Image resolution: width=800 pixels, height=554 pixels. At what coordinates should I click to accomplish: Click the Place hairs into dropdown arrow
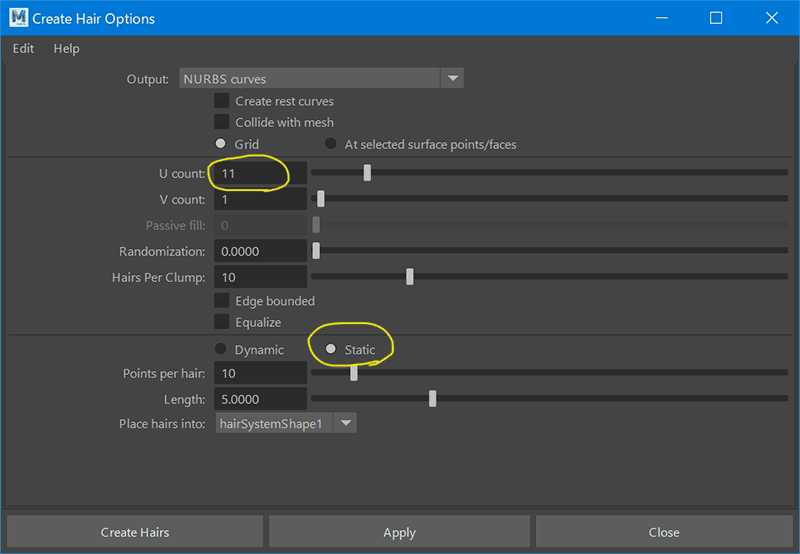[x=345, y=423]
